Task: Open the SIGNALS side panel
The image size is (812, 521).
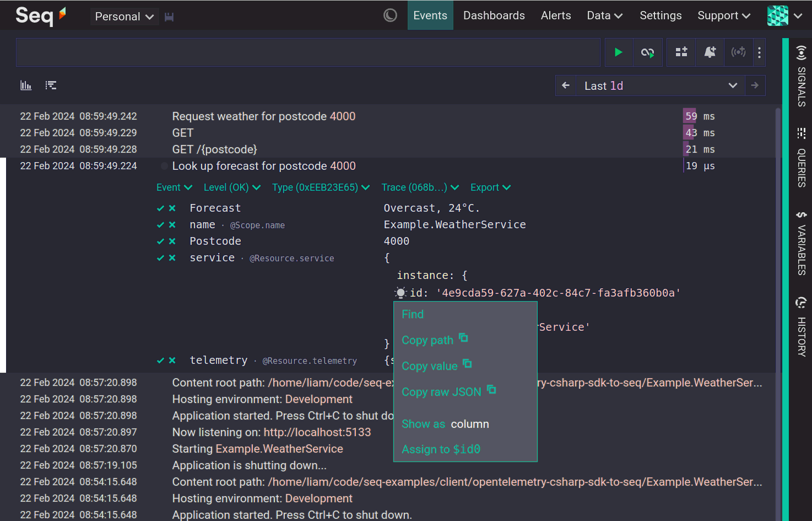Action: pyautogui.click(x=801, y=76)
